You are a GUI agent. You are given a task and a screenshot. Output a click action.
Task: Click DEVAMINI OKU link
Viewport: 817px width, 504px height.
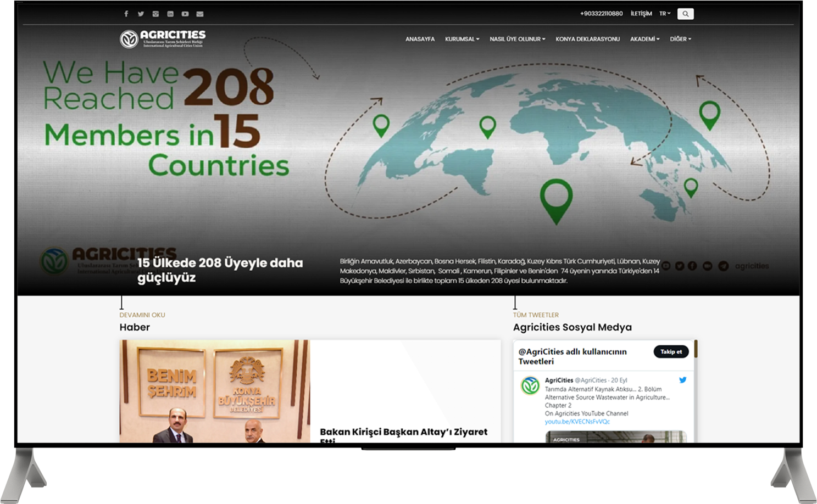point(142,315)
